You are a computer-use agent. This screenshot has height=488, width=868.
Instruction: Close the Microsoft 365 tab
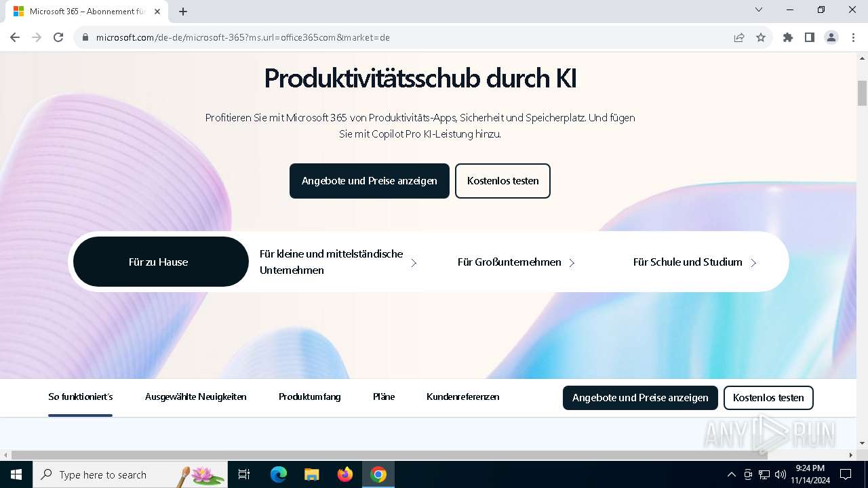[x=157, y=12]
